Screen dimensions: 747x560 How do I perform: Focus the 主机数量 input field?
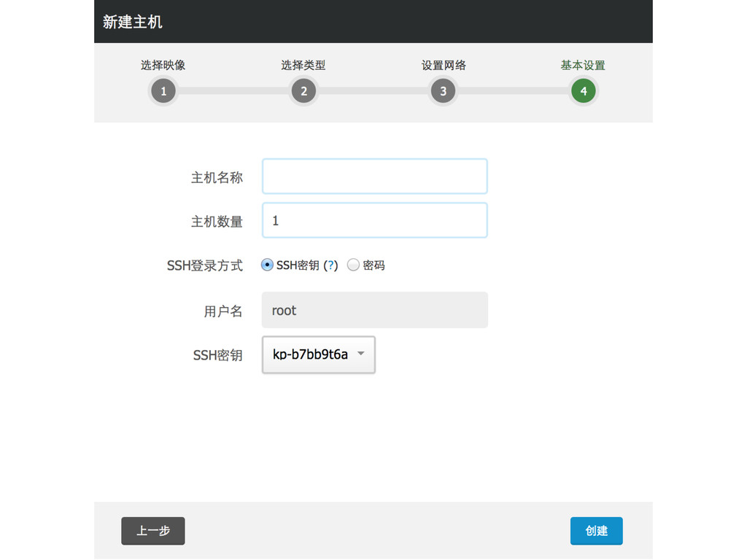click(x=375, y=220)
